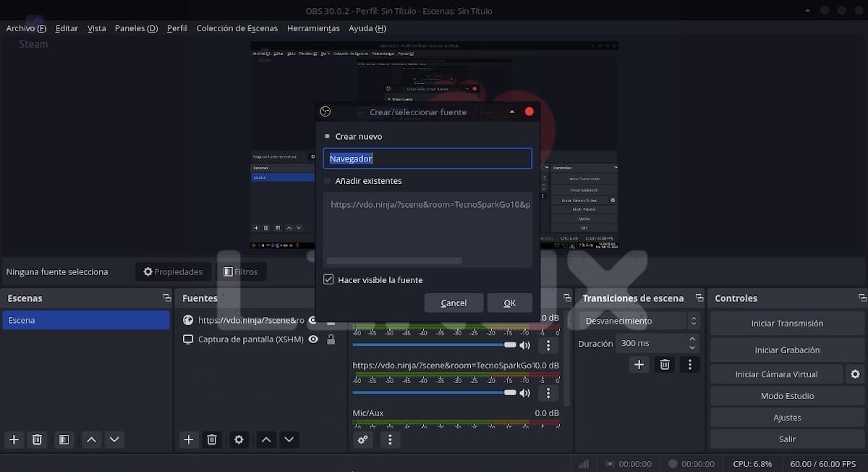
Task: Open the Archivo menu
Action: pos(26,28)
